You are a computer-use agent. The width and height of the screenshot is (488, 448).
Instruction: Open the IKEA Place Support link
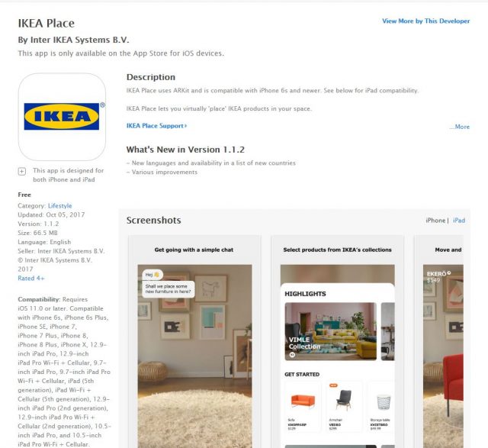[156, 126]
